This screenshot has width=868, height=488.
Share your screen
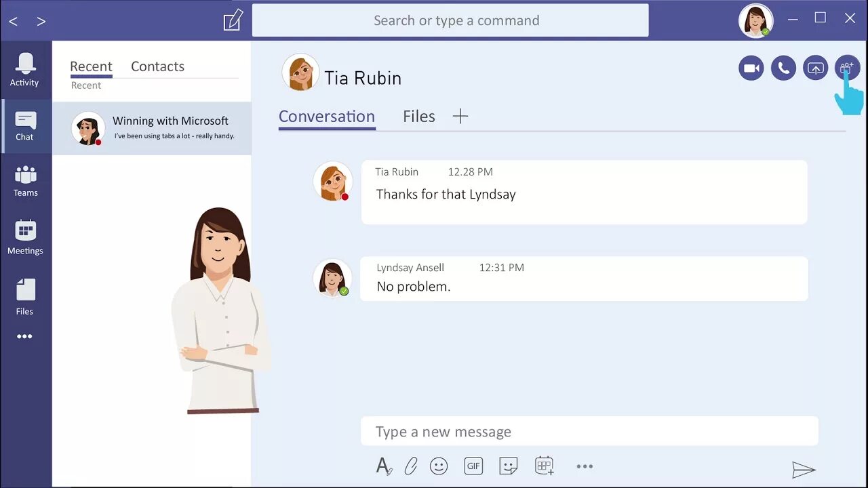pos(816,68)
